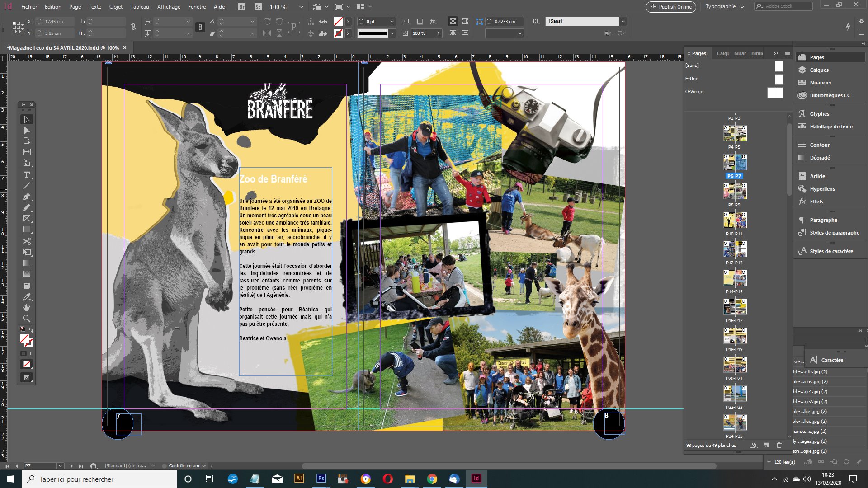Create new page in Pages panel
This screenshot has width=868, height=488.
click(x=767, y=445)
